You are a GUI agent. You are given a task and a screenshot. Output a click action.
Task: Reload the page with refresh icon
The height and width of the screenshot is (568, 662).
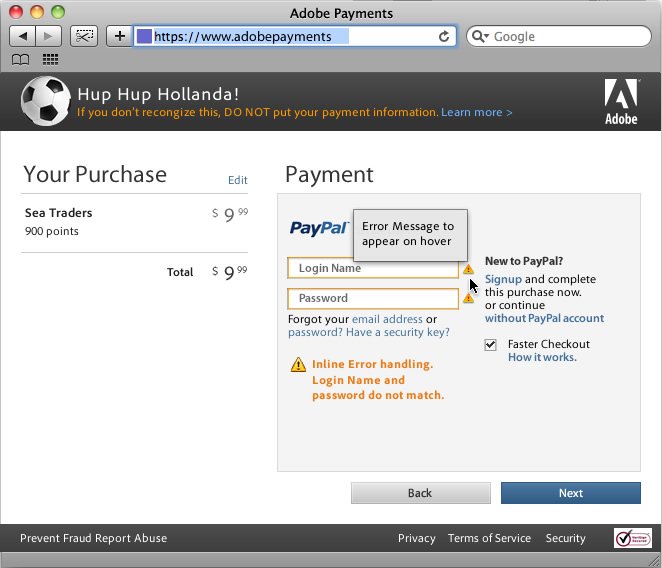click(x=444, y=36)
